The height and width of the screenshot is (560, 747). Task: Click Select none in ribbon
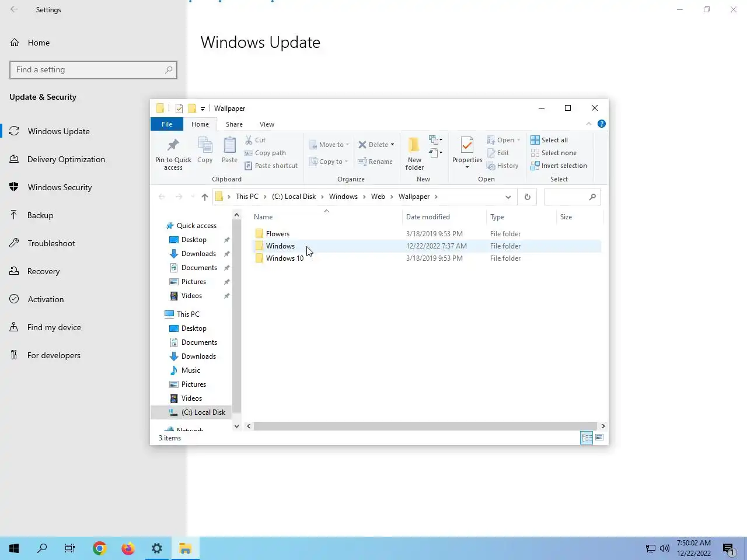tap(553, 153)
